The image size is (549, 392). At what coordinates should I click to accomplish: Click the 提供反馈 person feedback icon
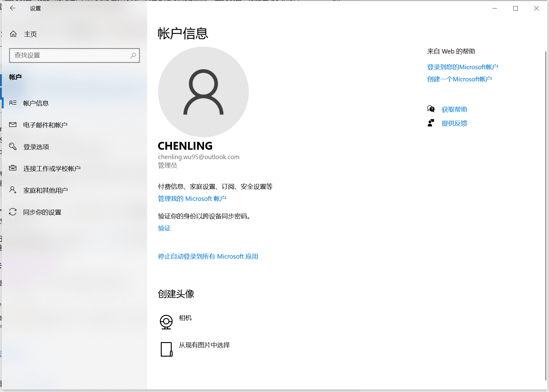pyautogui.click(x=431, y=123)
